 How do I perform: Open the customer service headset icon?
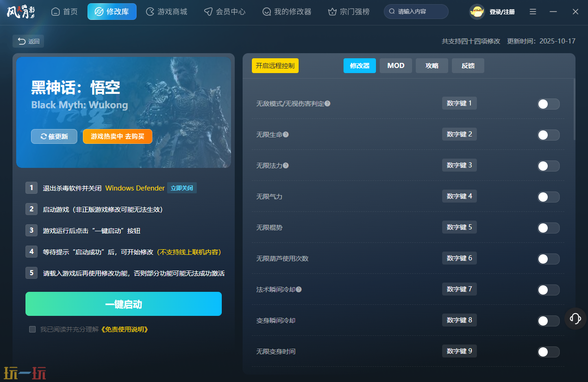[x=575, y=319]
